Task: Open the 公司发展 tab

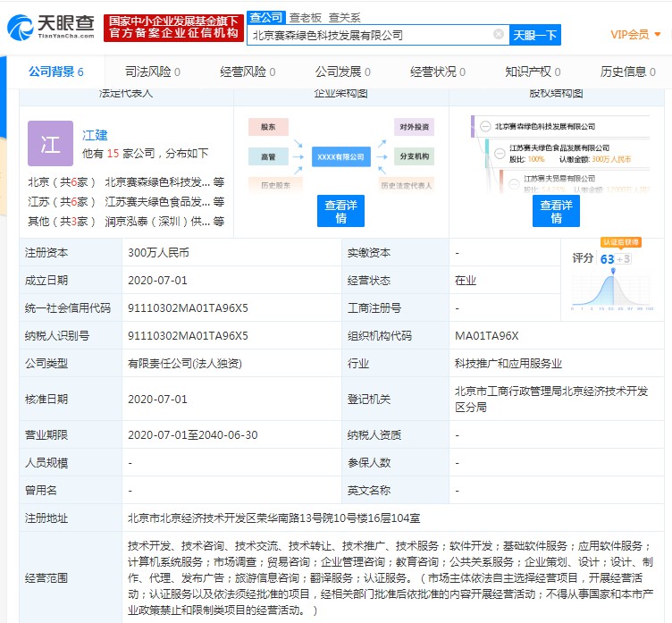Action: tap(343, 72)
